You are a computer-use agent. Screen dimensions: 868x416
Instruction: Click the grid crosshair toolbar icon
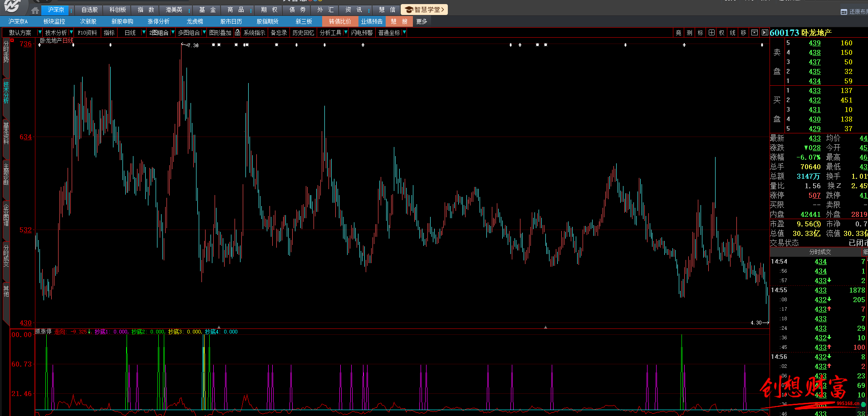pos(711,33)
